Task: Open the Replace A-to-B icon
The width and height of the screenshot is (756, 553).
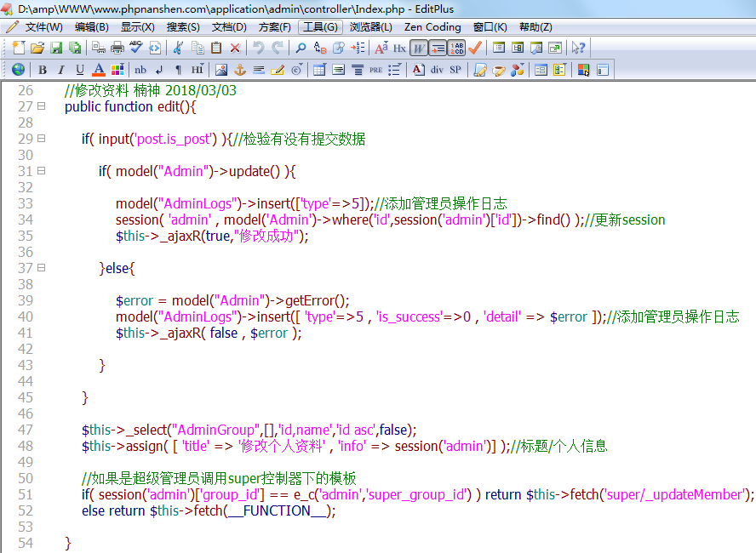Action: coord(319,48)
